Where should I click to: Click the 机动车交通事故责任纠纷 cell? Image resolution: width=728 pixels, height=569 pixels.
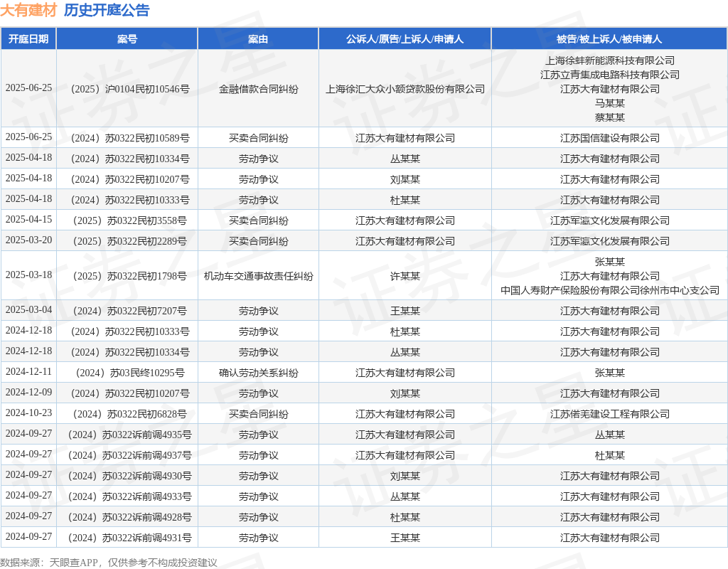tap(258, 276)
